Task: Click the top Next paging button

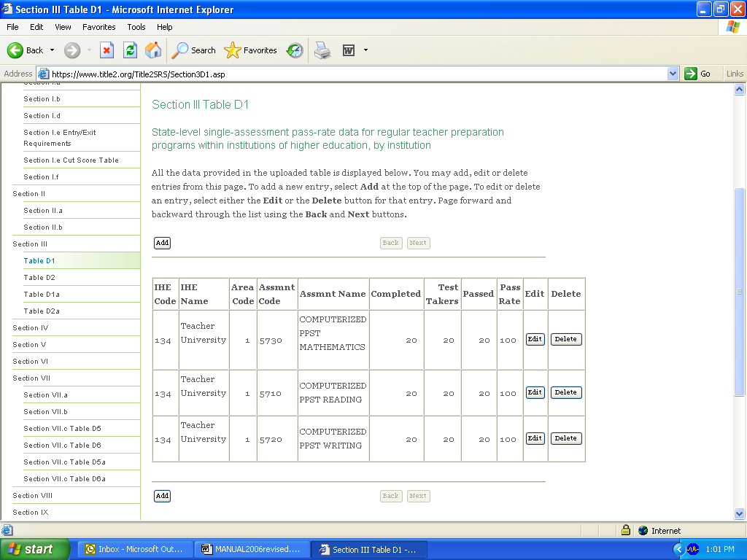Action: [x=418, y=243]
